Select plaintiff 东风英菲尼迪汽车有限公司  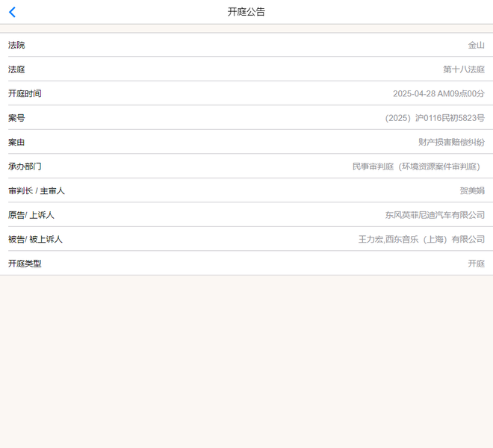(x=435, y=215)
